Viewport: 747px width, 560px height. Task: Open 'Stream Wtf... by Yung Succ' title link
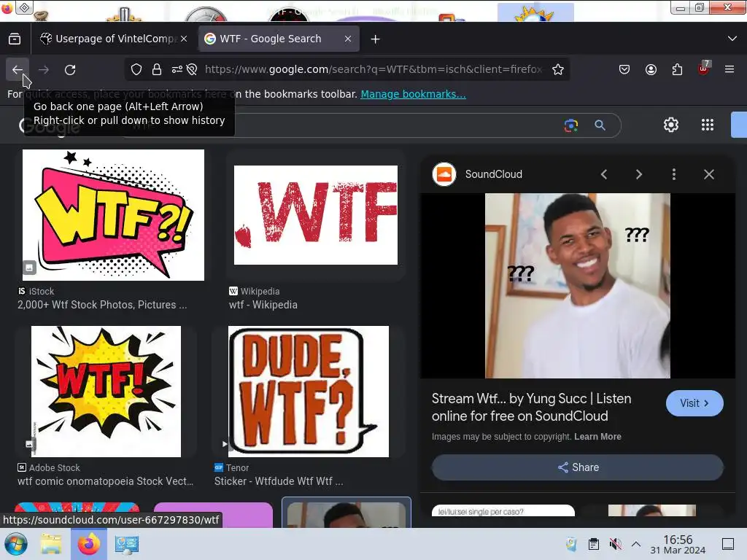pyautogui.click(x=531, y=408)
